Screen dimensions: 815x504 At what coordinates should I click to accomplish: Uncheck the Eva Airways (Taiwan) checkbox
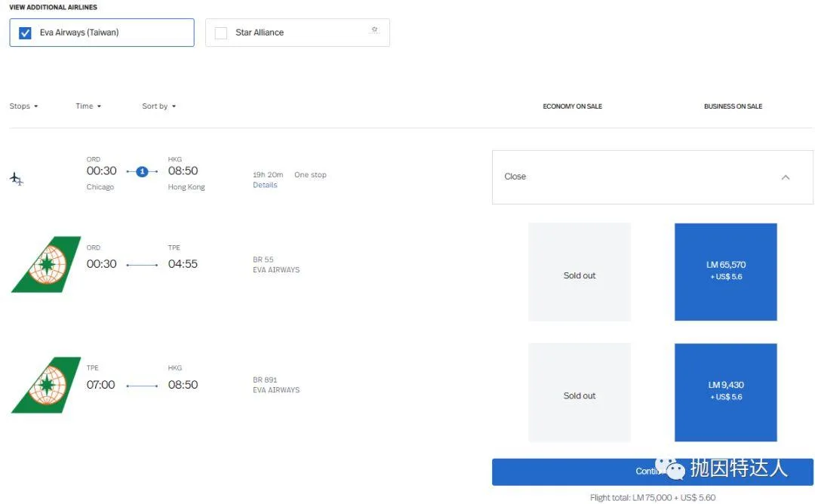[x=25, y=33]
